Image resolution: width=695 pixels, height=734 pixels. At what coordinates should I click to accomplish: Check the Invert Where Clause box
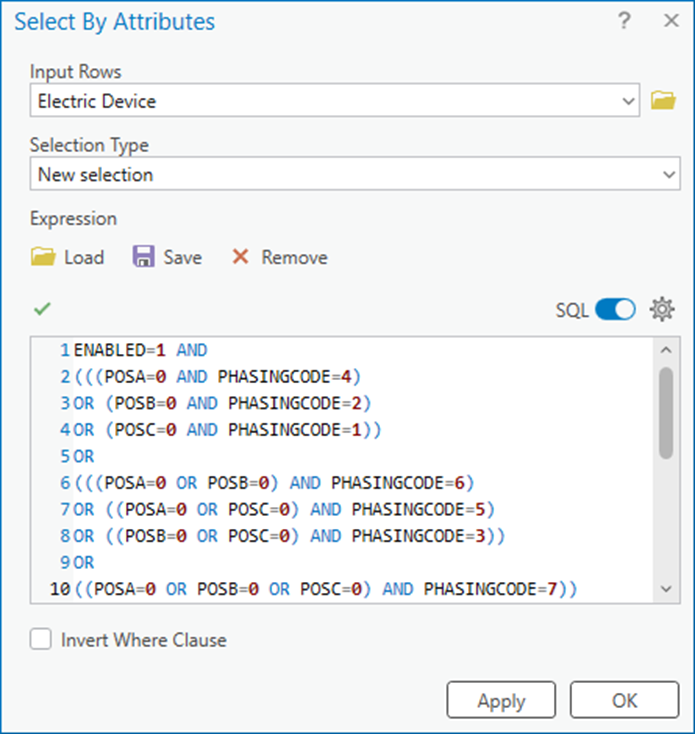[41, 639]
